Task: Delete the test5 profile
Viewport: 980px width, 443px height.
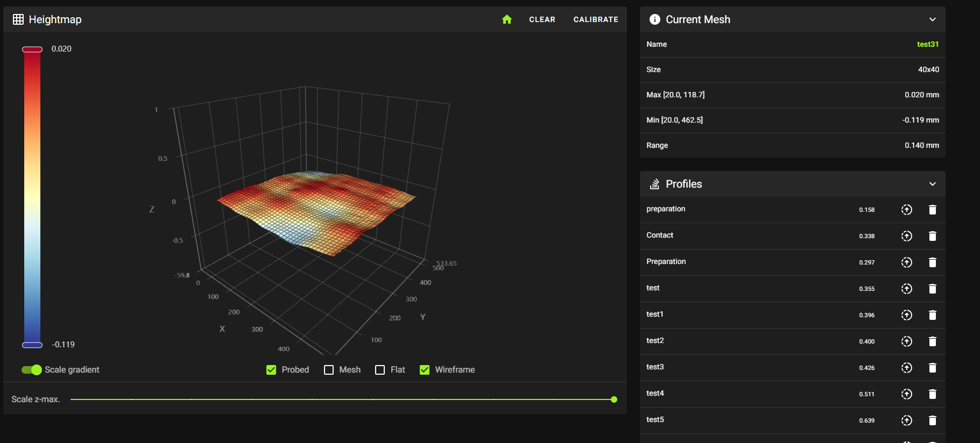Action: click(933, 420)
